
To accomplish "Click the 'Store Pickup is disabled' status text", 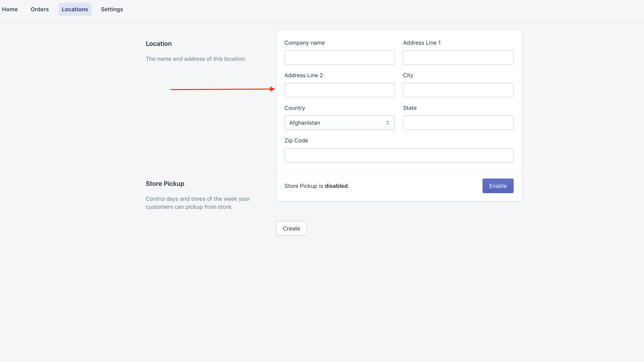I will click(x=317, y=186).
